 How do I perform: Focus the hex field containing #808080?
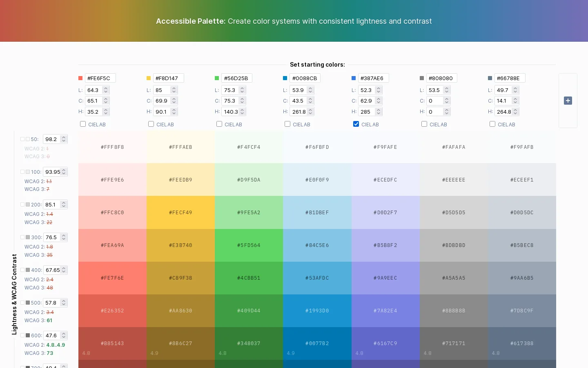(x=442, y=78)
